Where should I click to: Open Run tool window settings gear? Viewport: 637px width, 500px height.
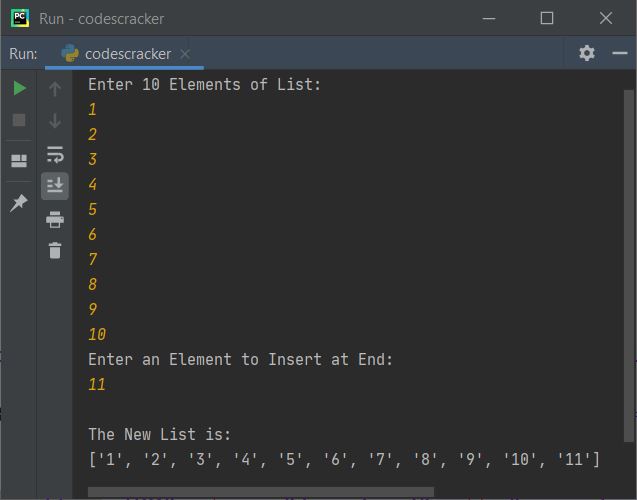[587, 53]
